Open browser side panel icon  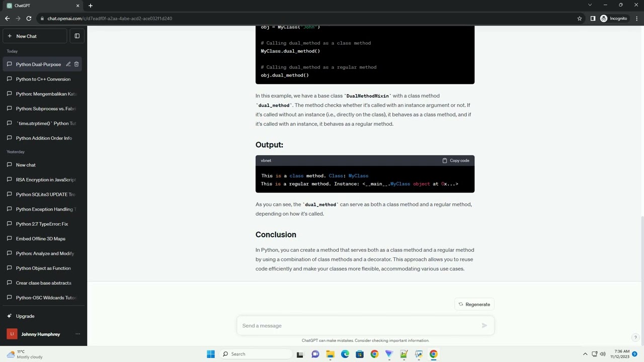point(593,19)
